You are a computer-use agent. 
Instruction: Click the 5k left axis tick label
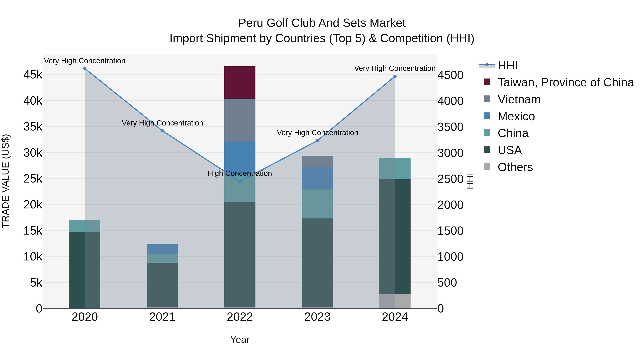(x=36, y=283)
